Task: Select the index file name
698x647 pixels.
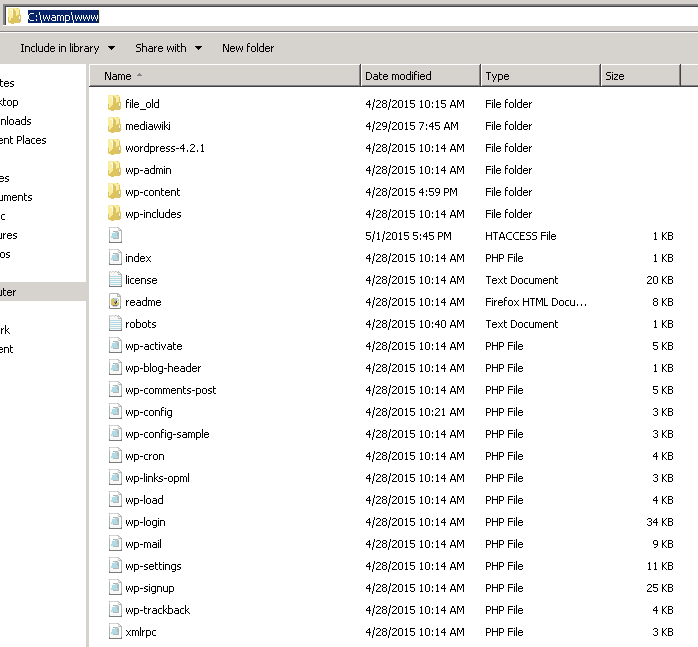Action: (x=138, y=258)
